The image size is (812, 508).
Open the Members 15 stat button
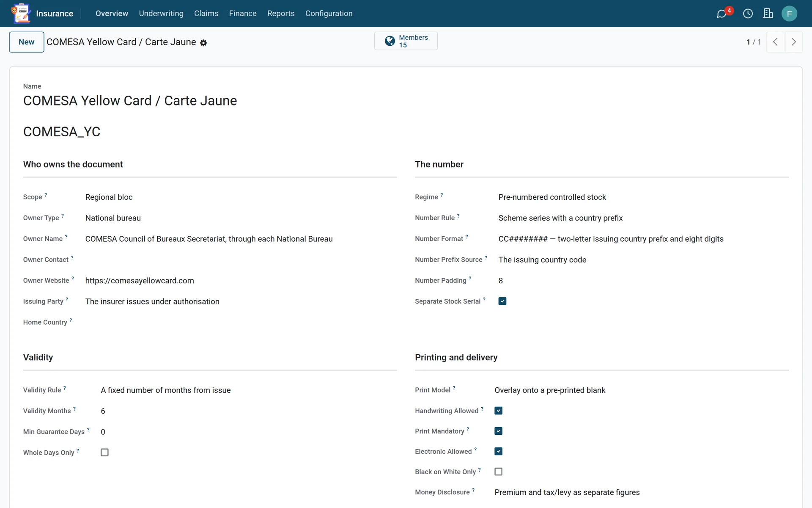coord(406,41)
